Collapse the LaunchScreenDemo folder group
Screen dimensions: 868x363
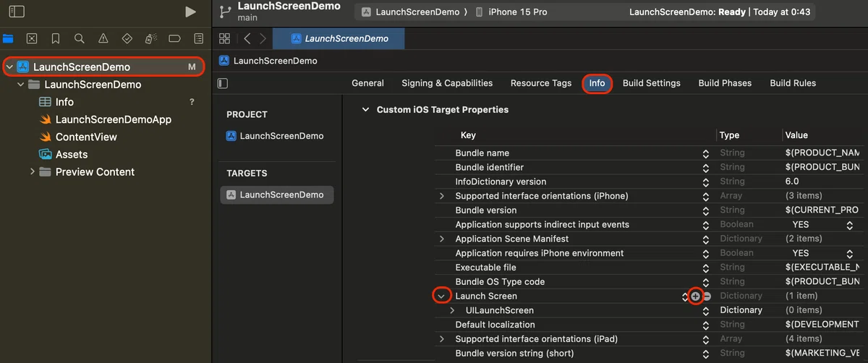[x=20, y=85]
